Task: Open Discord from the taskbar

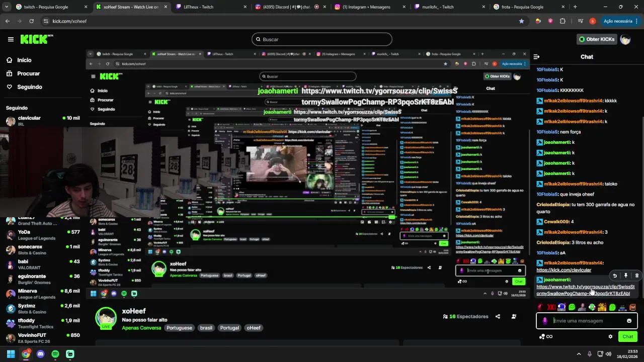Action: (x=40, y=354)
